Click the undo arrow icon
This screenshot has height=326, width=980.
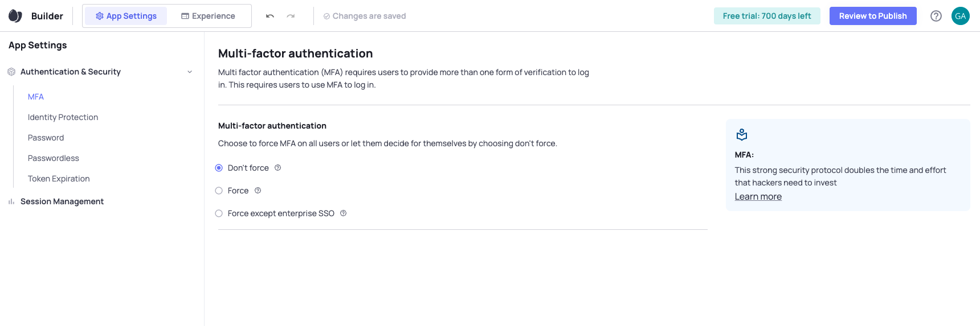tap(270, 16)
